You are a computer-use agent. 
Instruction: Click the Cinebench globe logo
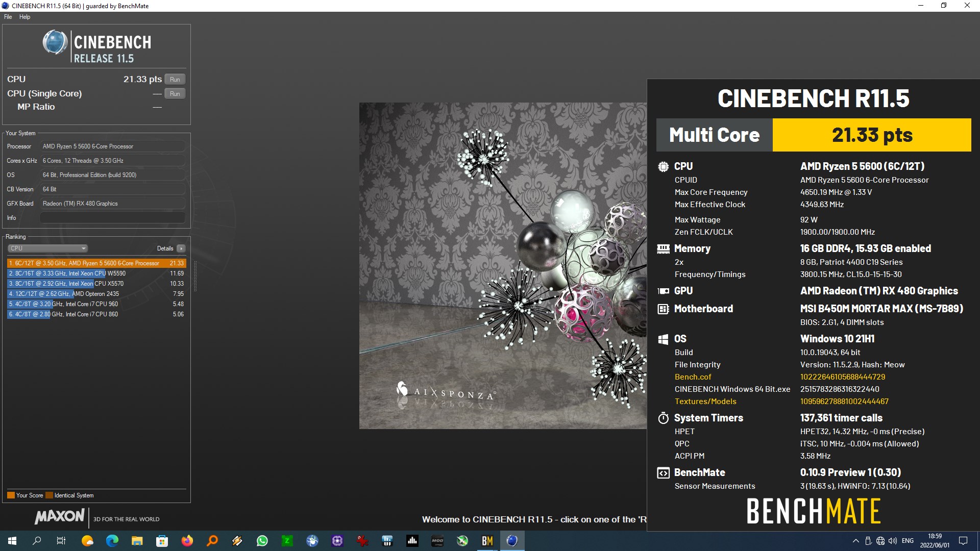click(x=55, y=42)
